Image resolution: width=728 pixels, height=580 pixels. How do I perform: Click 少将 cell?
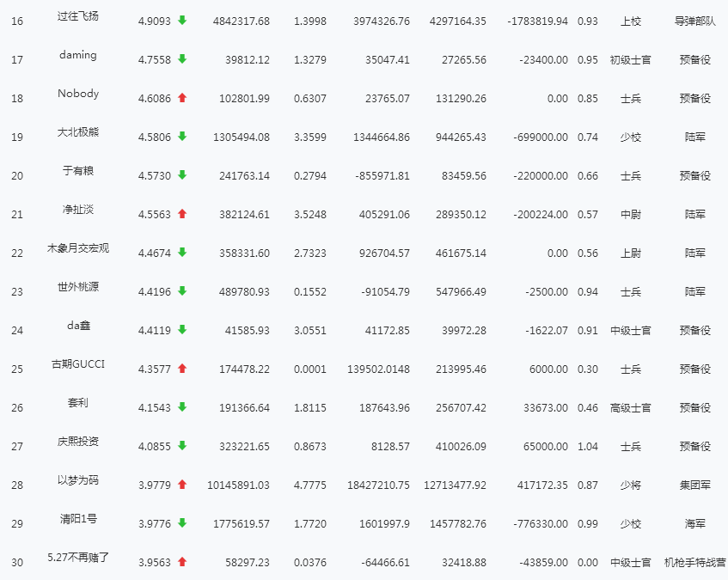(x=631, y=485)
